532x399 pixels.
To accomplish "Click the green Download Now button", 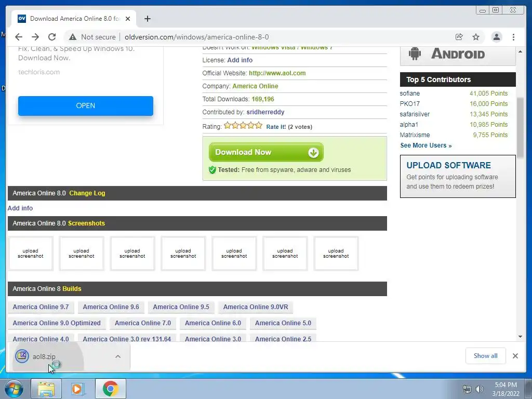I will tap(266, 152).
